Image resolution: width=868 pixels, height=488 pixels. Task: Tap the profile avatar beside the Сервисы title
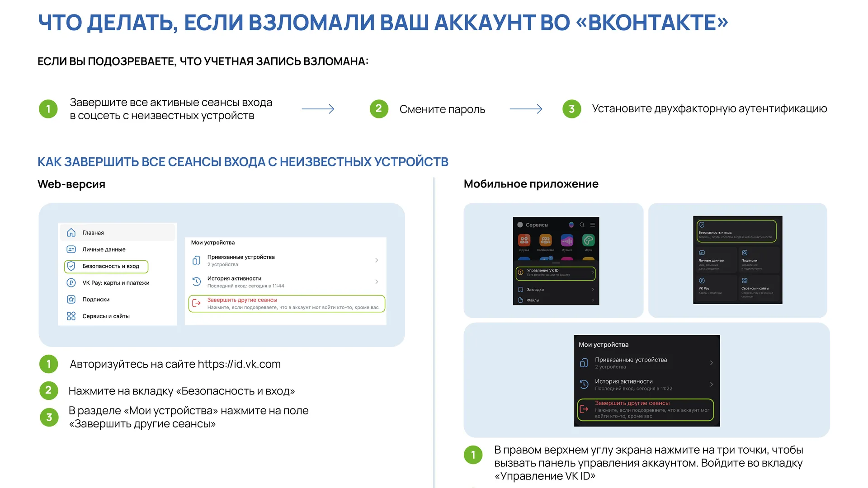coord(520,225)
